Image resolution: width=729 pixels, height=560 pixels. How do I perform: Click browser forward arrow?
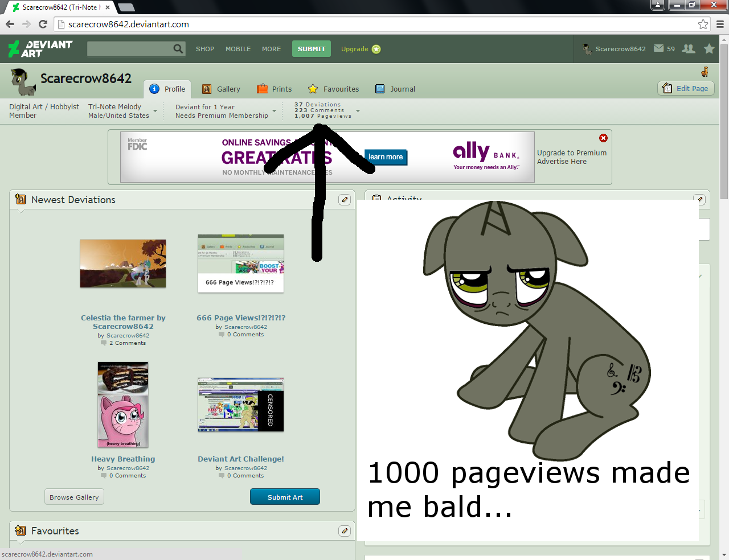26,24
